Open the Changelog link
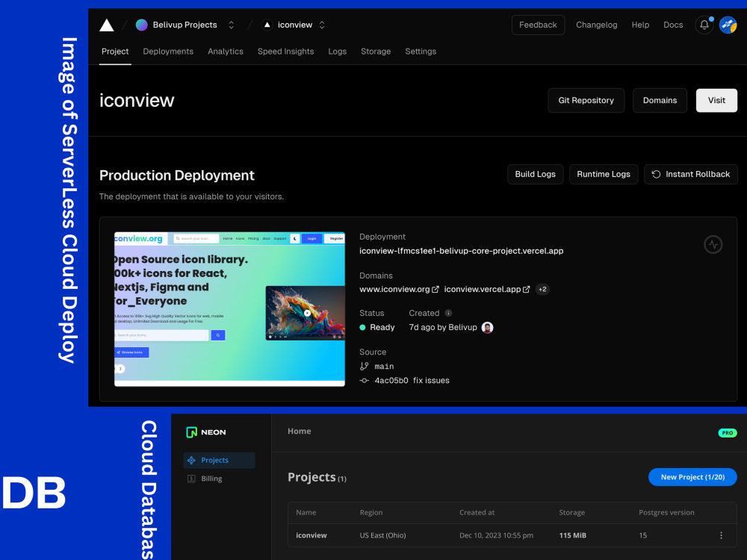Viewport: 747px width, 560px height. click(596, 25)
